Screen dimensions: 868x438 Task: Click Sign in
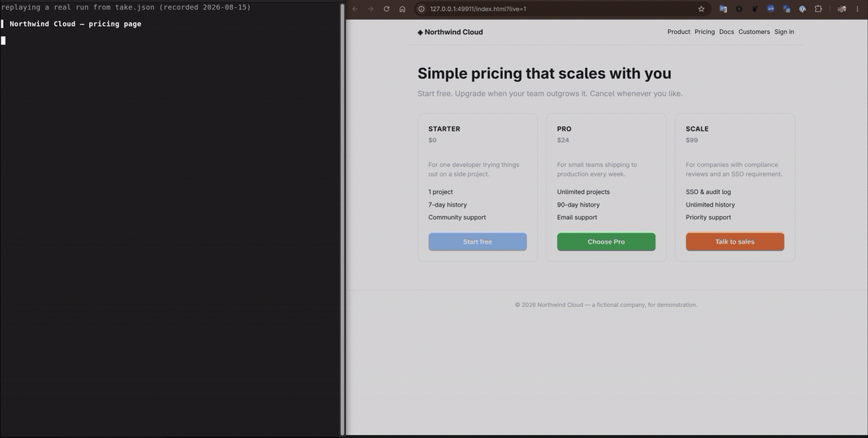784,32
